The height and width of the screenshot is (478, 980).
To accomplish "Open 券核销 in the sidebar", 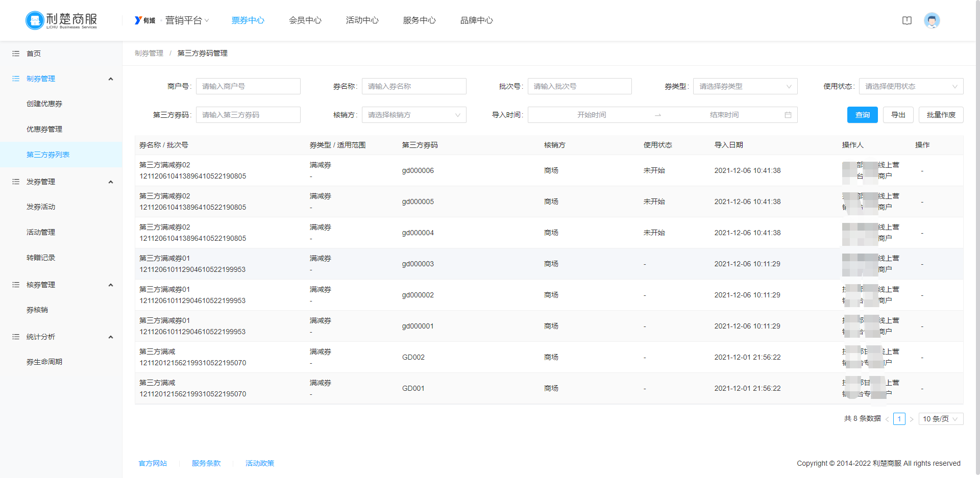I will point(37,310).
